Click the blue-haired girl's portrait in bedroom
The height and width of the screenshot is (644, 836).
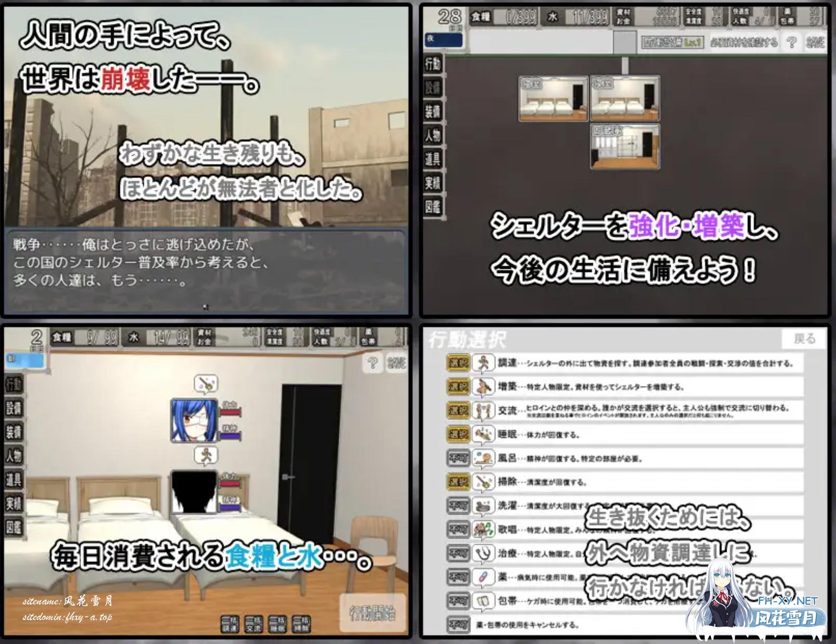[194, 420]
